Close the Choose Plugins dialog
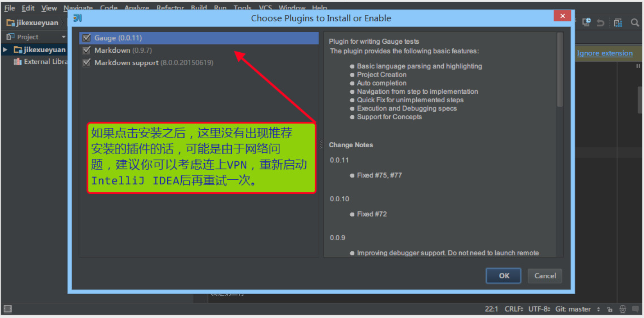The width and height of the screenshot is (644, 318). 562,16
